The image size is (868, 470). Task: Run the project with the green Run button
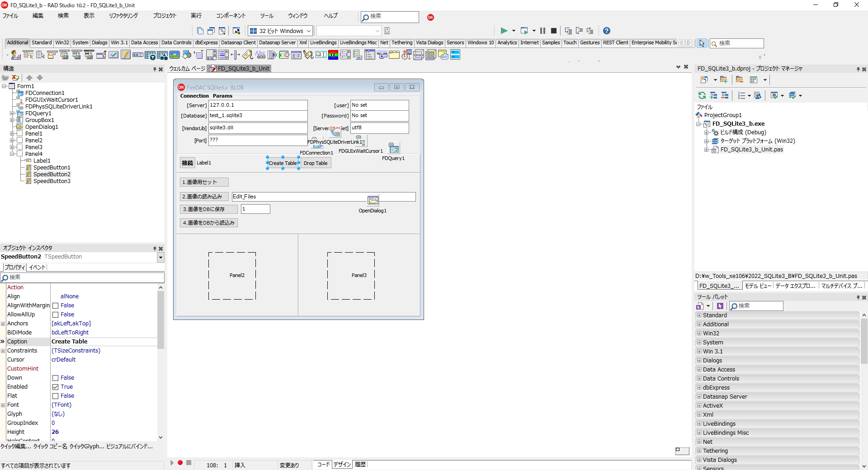point(504,31)
